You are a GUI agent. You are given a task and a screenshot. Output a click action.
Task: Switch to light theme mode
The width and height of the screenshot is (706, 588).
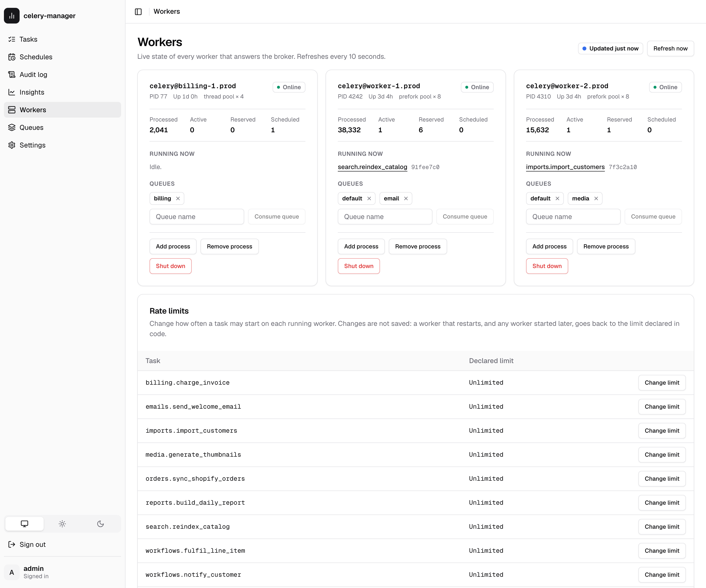click(62, 524)
